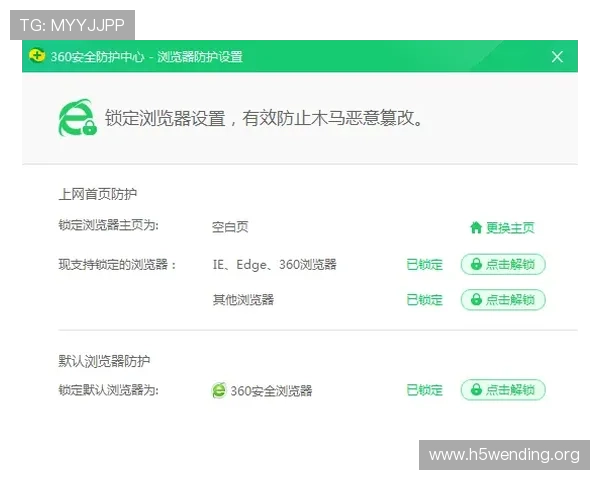Click the 其他浏览器 row label
The height and width of the screenshot is (480, 600).
243,300
